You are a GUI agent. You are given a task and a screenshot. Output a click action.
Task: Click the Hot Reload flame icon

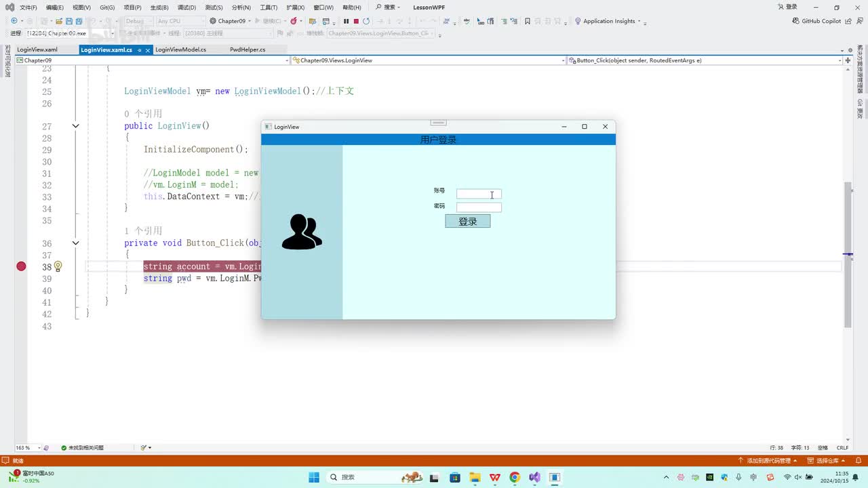pos(294,21)
